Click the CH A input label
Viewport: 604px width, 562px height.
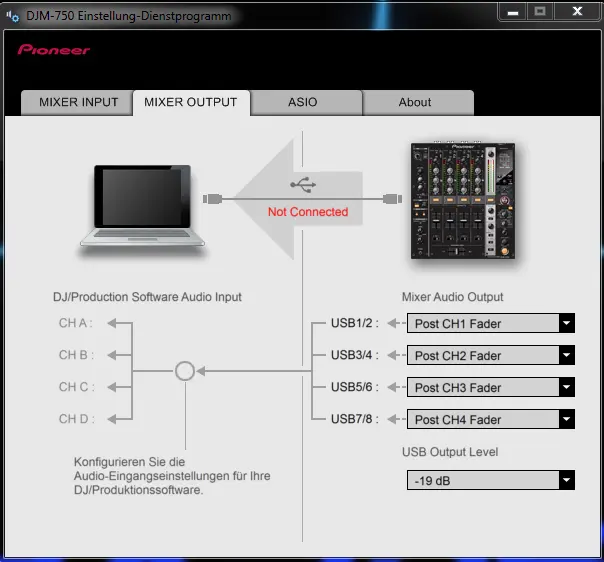point(76,323)
